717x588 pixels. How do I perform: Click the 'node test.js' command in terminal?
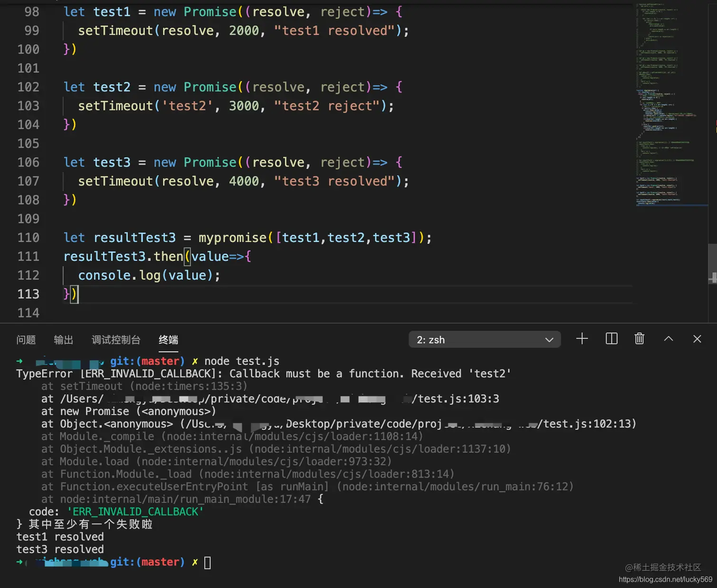[242, 361]
